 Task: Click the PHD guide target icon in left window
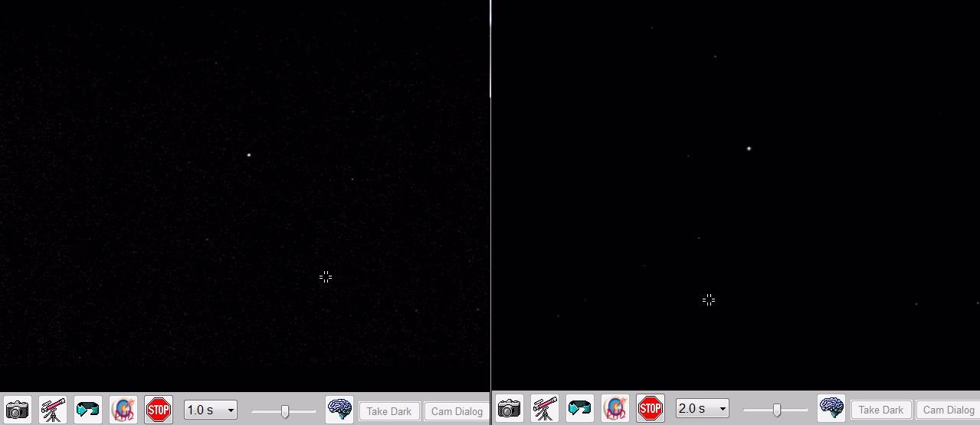point(123,410)
